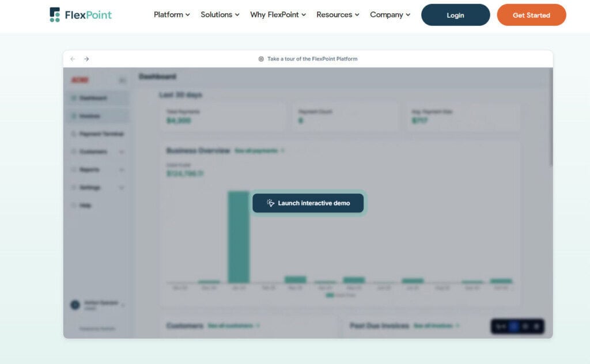
Task: Click the tour target icon
Action: point(261,59)
